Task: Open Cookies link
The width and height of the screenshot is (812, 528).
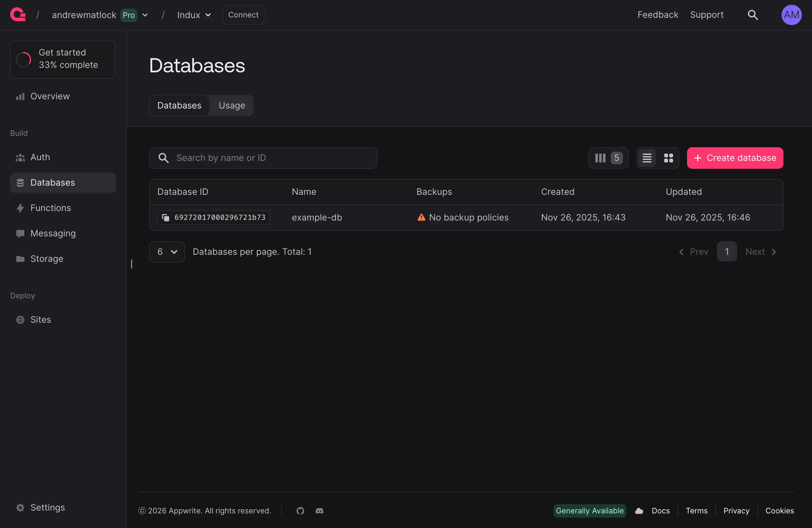Action: pos(779,511)
